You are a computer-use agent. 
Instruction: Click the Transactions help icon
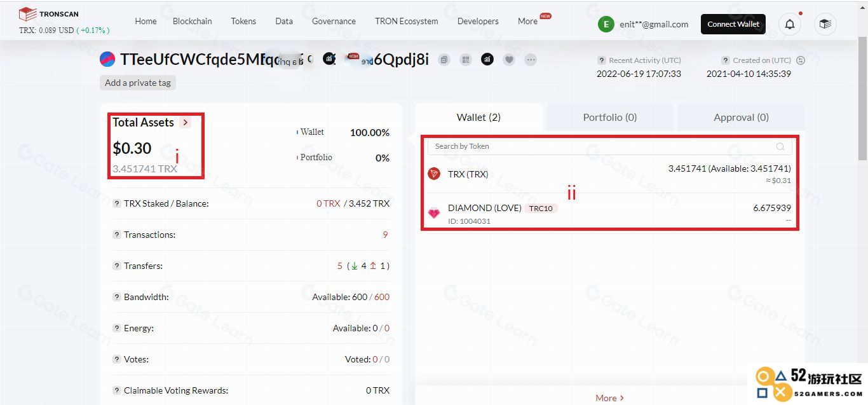click(117, 235)
